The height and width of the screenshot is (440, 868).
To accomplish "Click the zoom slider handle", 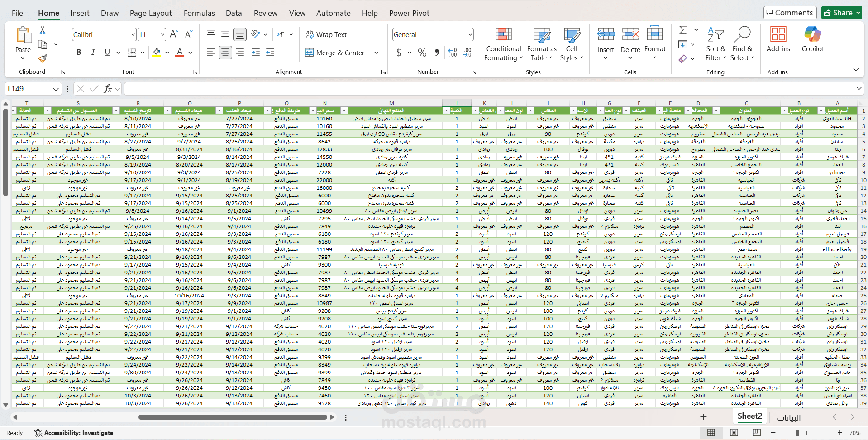I will [798, 433].
